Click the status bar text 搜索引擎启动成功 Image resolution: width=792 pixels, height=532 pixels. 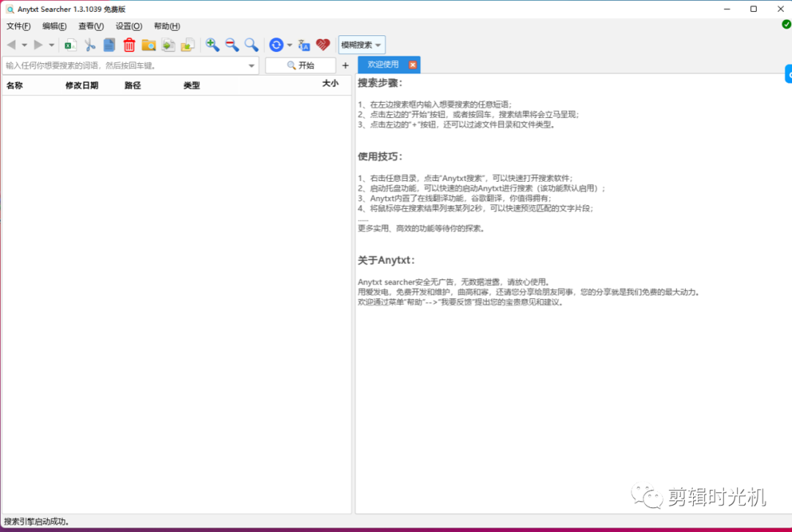[x=37, y=522]
